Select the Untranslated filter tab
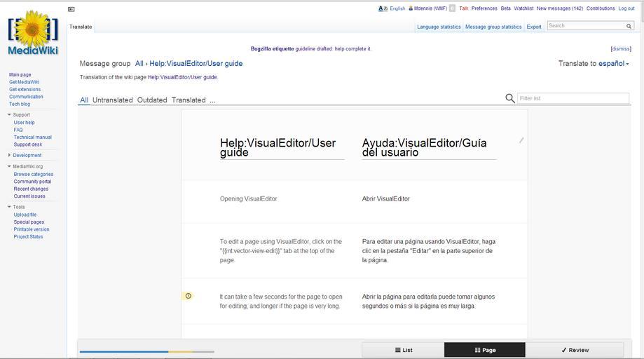This screenshot has height=359, width=644. pyautogui.click(x=112, y=100)
